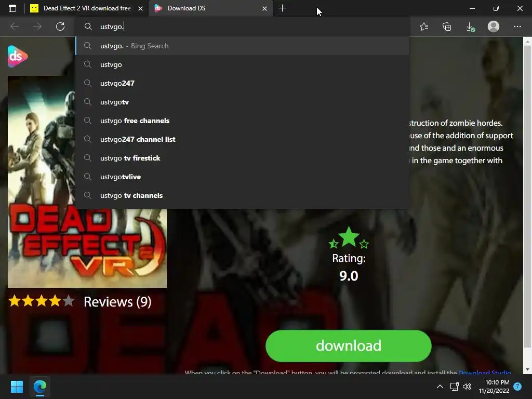Open the 10:10 PM clock and date
532x399 pixels.
click(494, 387)
